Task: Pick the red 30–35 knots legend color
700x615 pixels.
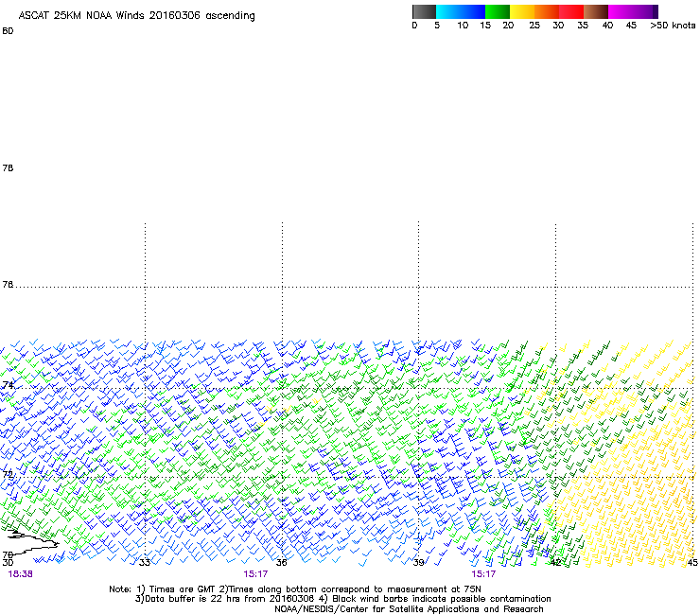Action: click(571, 11)
